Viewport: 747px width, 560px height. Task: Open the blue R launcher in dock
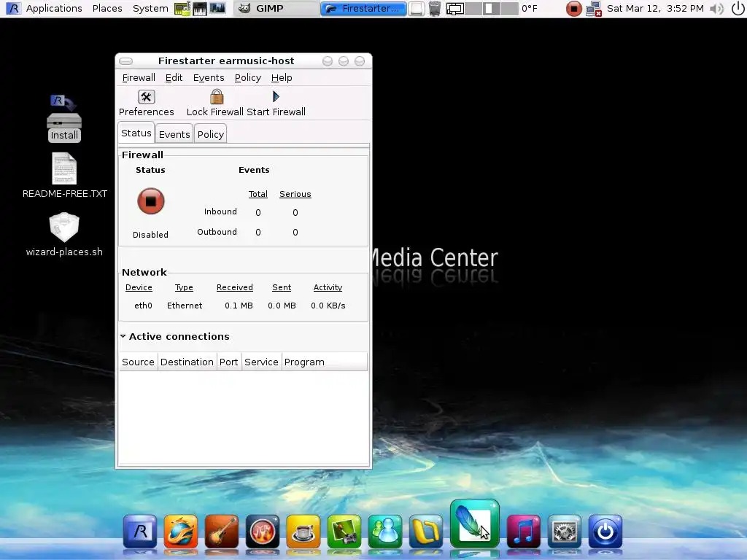[140, 531]
